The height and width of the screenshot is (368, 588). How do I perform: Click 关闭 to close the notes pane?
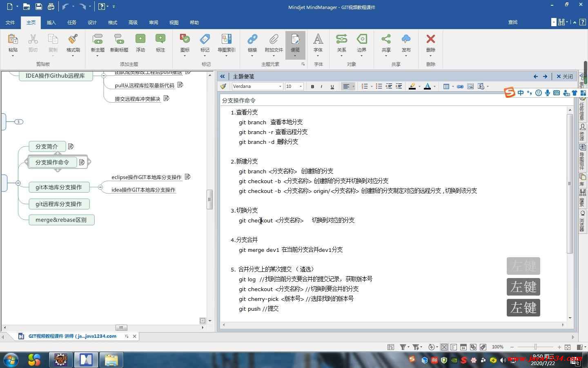(565, 76)
